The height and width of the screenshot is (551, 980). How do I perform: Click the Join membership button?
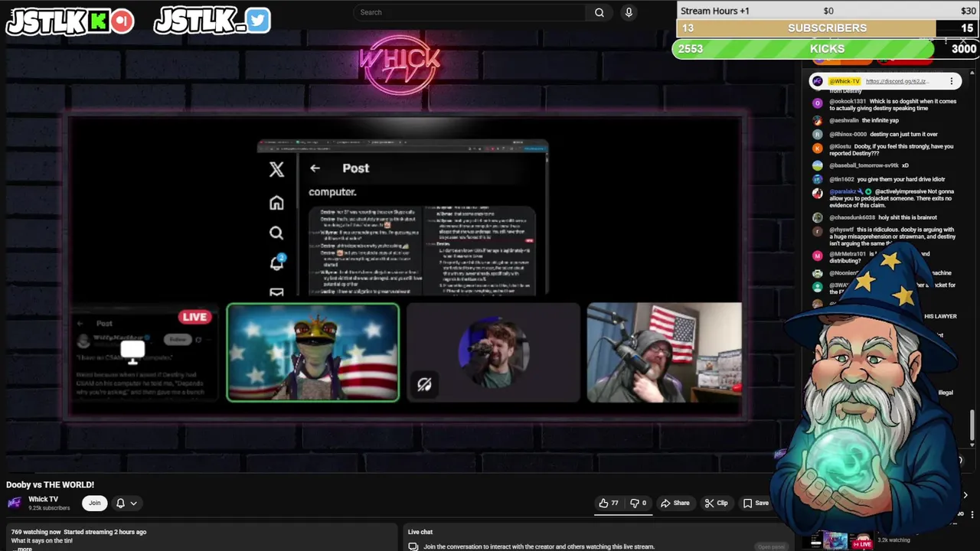(95, 503)
